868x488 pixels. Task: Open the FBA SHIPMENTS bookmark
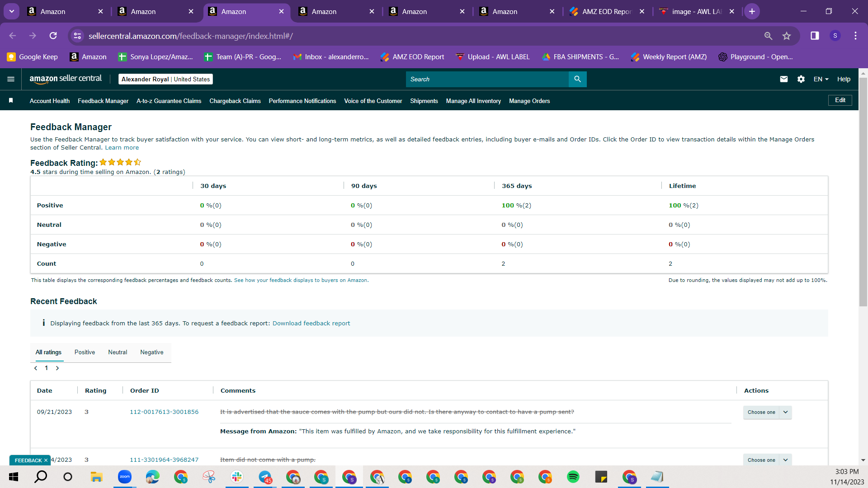tap(580, 57)
